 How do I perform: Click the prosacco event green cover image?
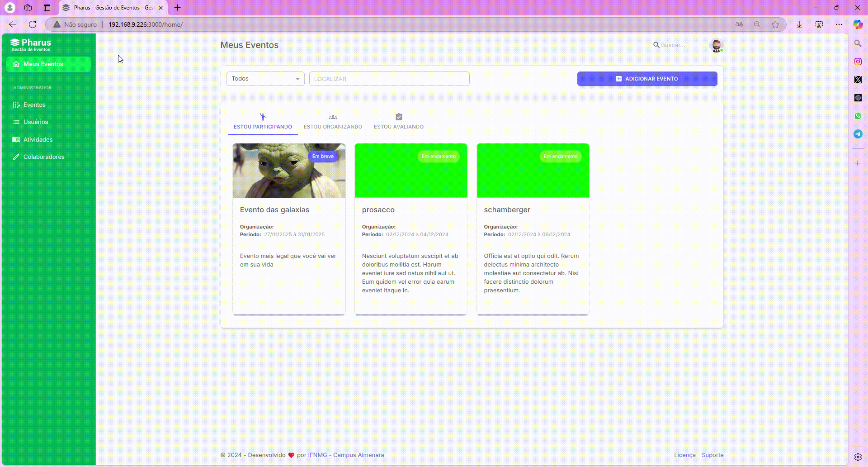[x=411, y=171]
